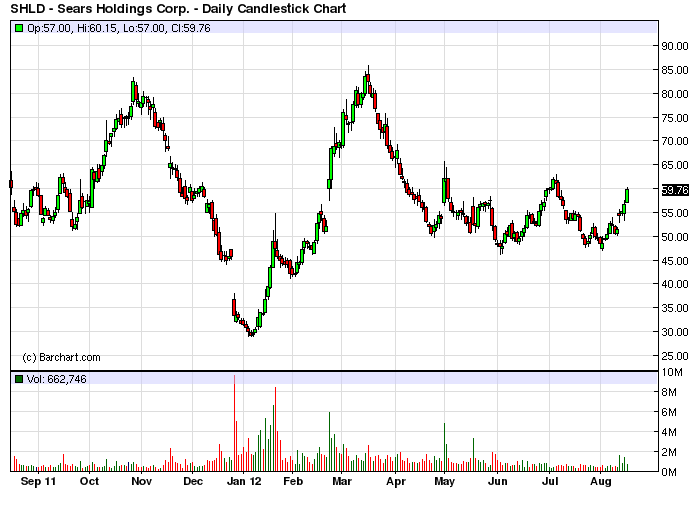Click the tall green volume bar at May
The image size is (700, 512).
pyautogui.click(x=445, y=447)
